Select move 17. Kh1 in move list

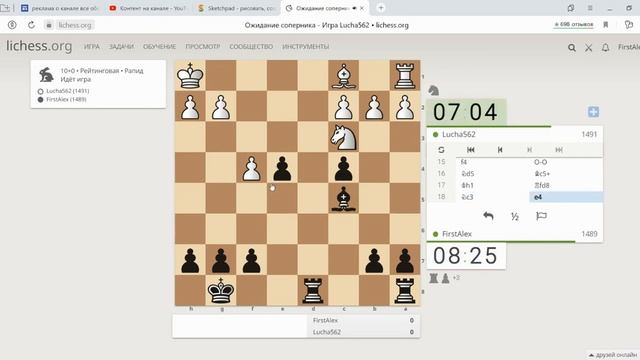[x=493, y=185]
